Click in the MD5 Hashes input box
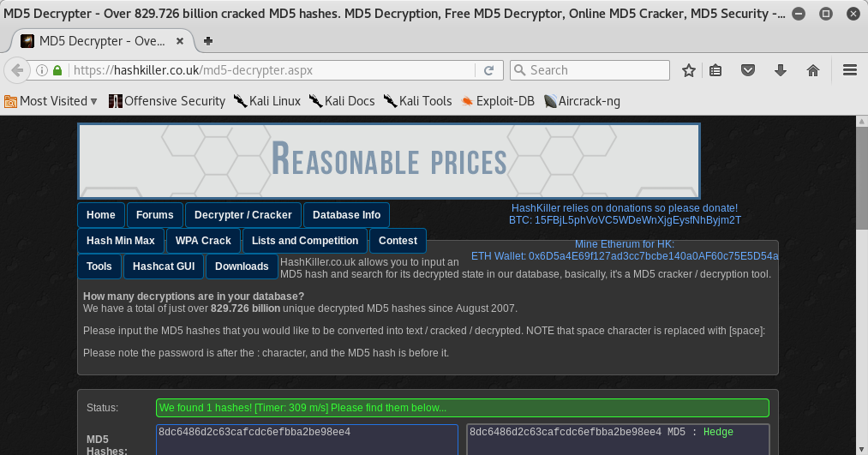The width and height of the screenshot is (868, 455). [307, 441]
